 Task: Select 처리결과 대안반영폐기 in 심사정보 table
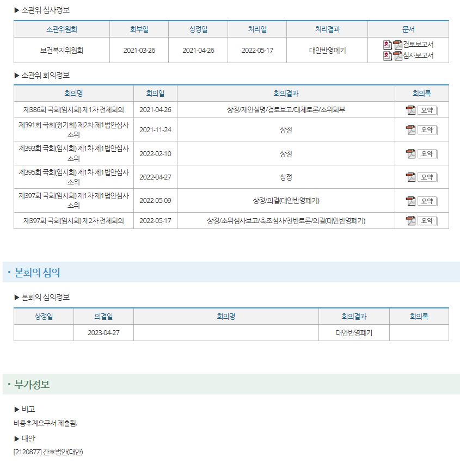[327, 51]
